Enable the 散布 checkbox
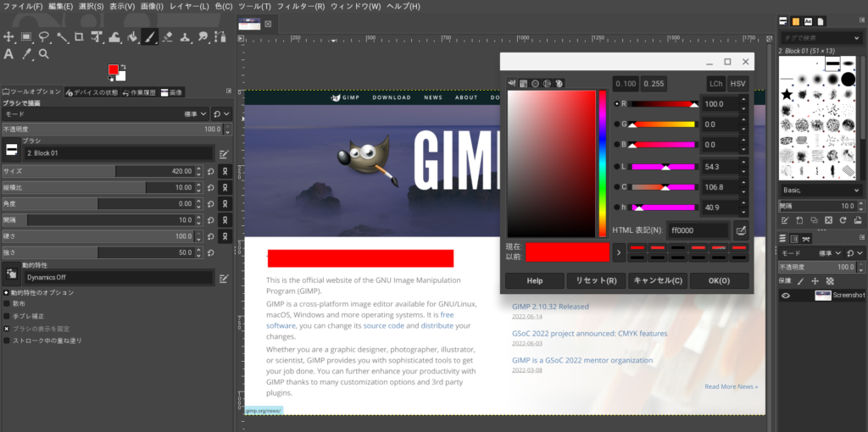Viewport: 868px width, 432px height. pyautogui.click(x=7, y=304)
